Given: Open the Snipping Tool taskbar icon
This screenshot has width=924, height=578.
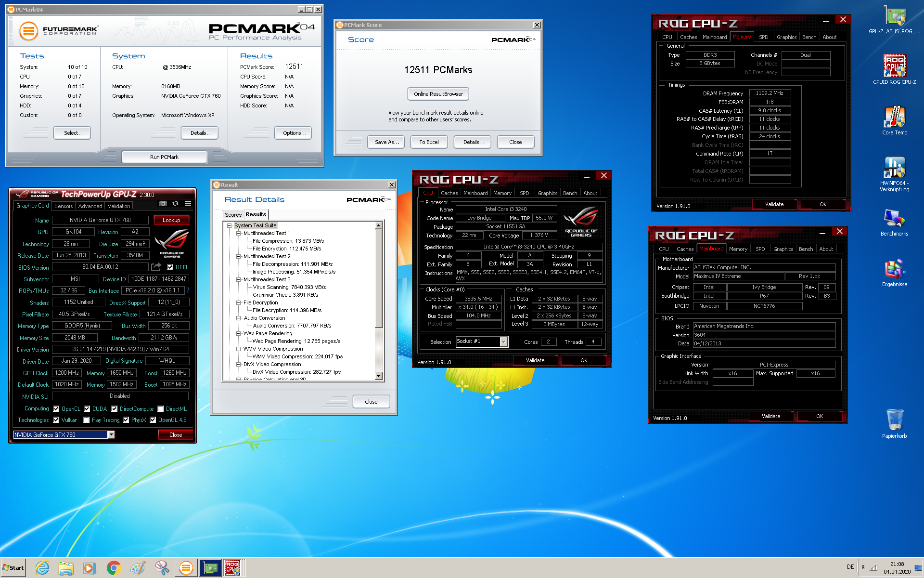Looking at the screenshot, I should coord(162,568).
